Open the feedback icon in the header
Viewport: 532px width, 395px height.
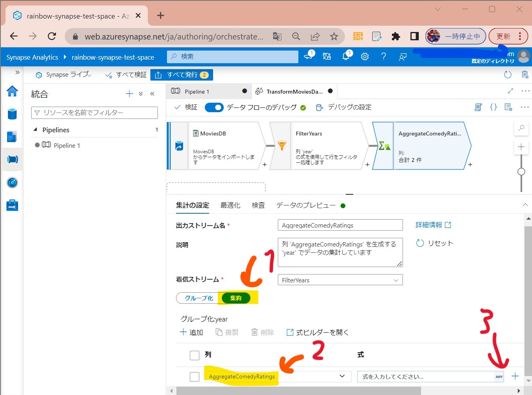[x=403, y=57]
